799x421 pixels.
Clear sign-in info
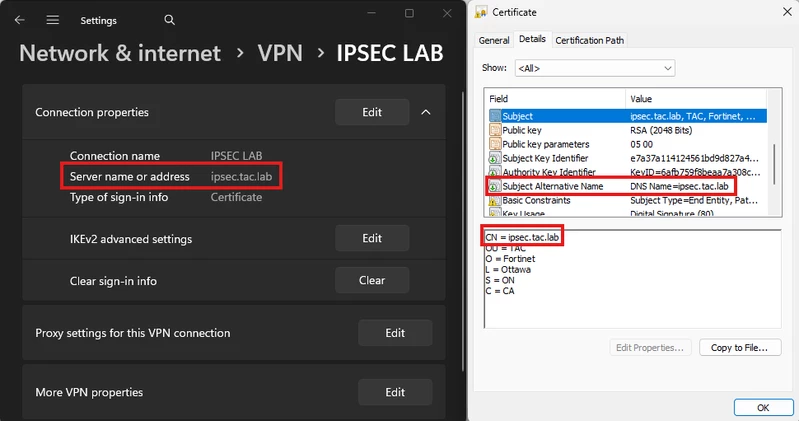(x=372, y=280)
